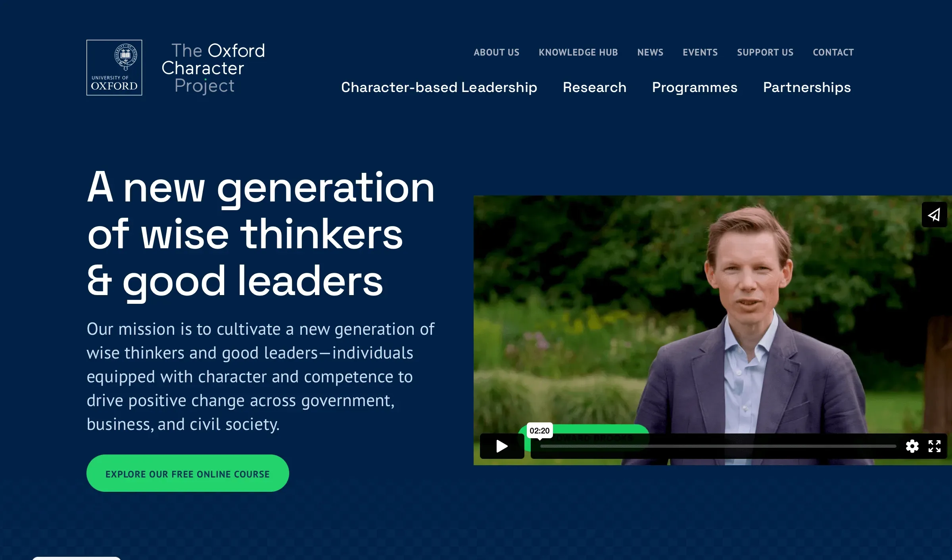Open the About Us menu item
The image size is (952, 560).
tap(496, 52)
